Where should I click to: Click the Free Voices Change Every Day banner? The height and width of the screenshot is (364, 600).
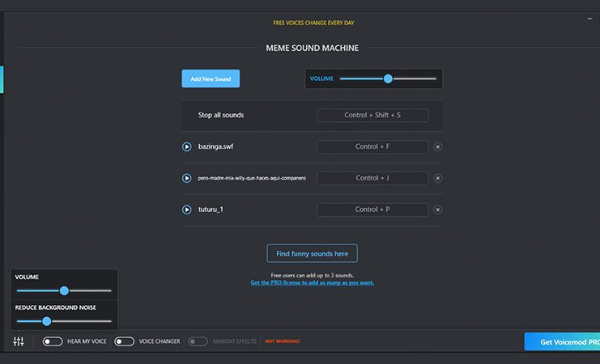pyautogui.click(x=313, y=23)
